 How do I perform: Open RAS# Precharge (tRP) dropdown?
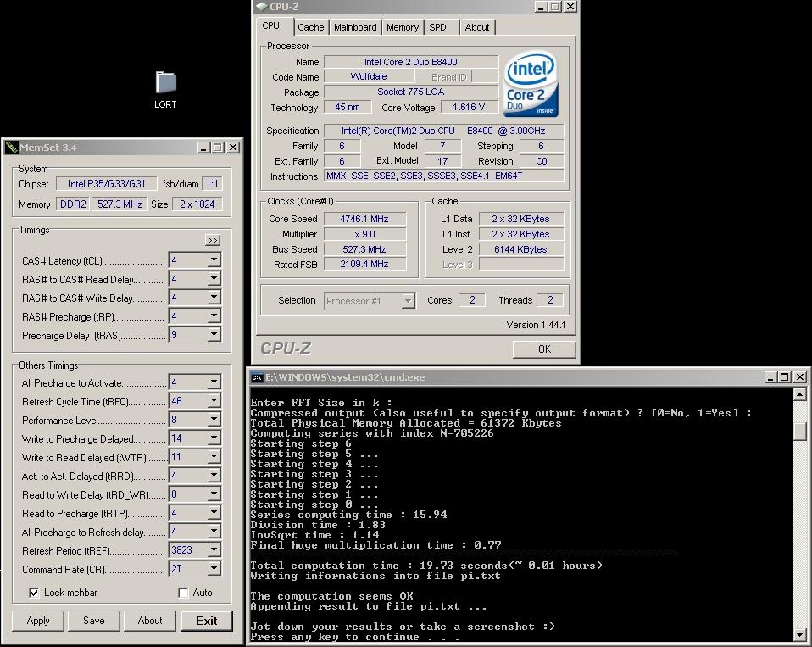214,316
